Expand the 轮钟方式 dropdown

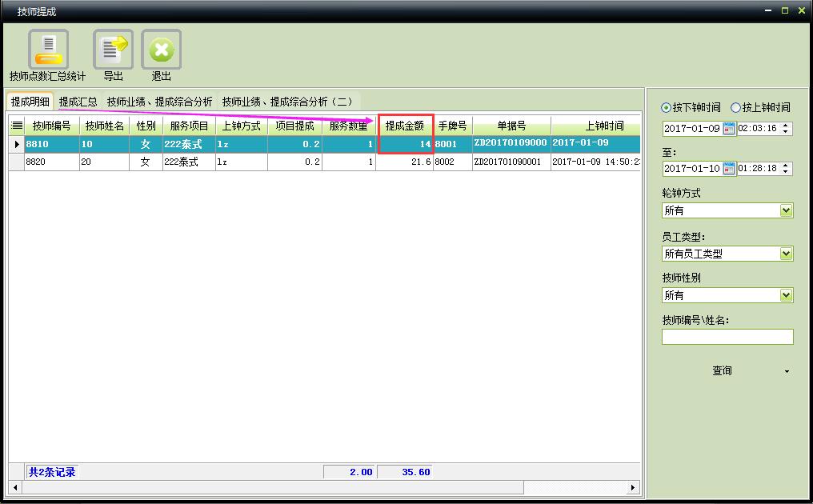[x=786, y=210]
